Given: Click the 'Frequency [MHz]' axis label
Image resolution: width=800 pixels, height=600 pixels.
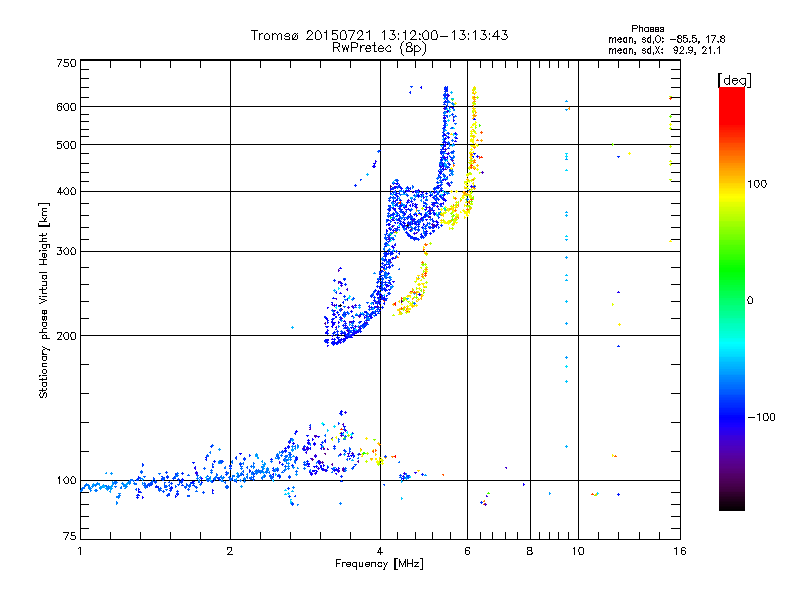Looking at the screenshot, I should (379, 564).
